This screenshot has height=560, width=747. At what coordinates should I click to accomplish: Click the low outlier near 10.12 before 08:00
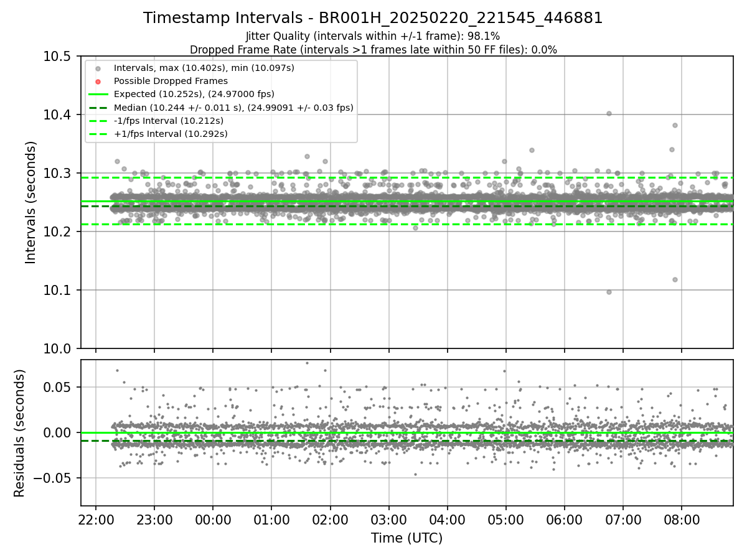[x=675, y=279]
